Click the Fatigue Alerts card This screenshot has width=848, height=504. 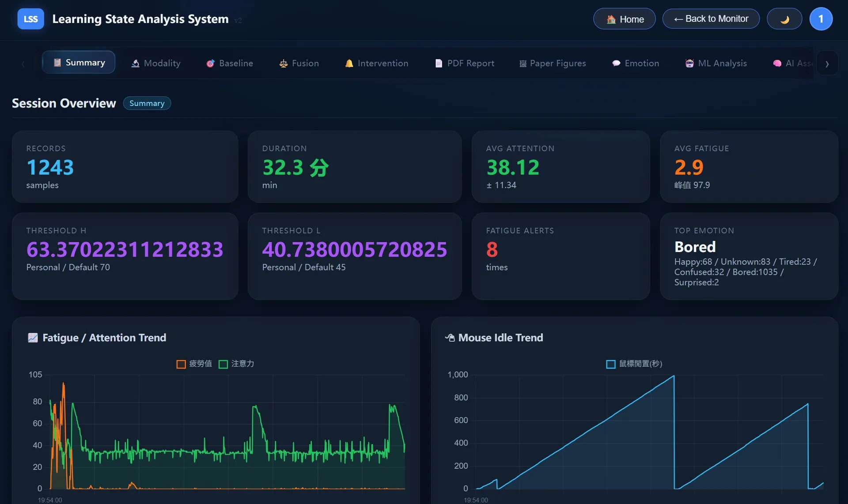tap(560, 256)
